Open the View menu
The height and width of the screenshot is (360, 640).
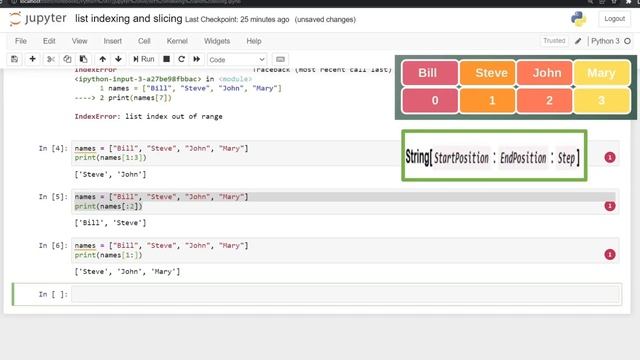click(x=80, y=41)
